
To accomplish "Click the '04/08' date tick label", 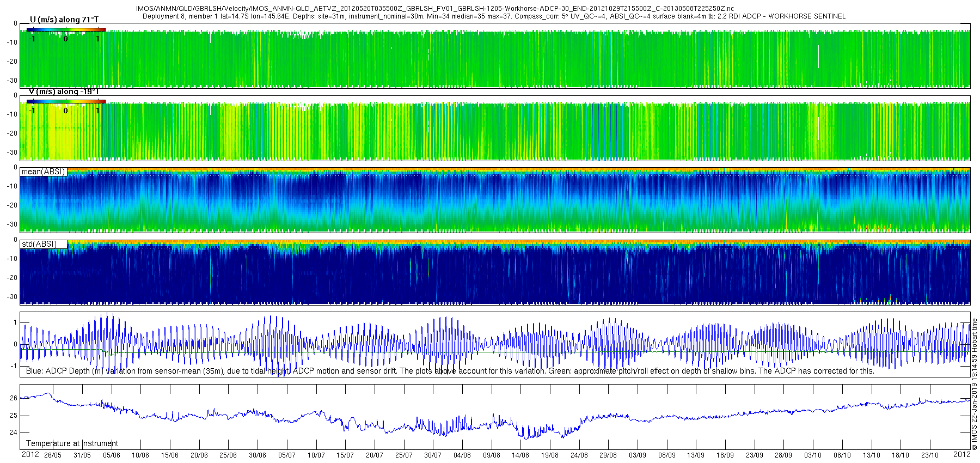I will [462, 455].
